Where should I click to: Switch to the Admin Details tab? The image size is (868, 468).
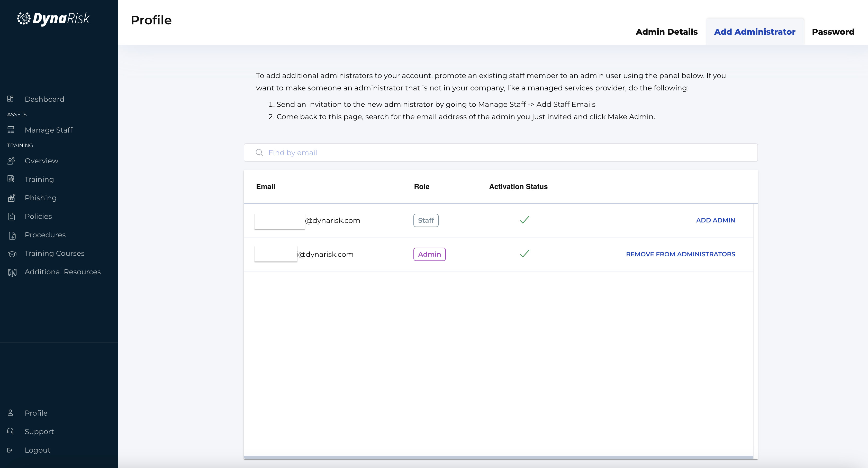pos(666,32)
